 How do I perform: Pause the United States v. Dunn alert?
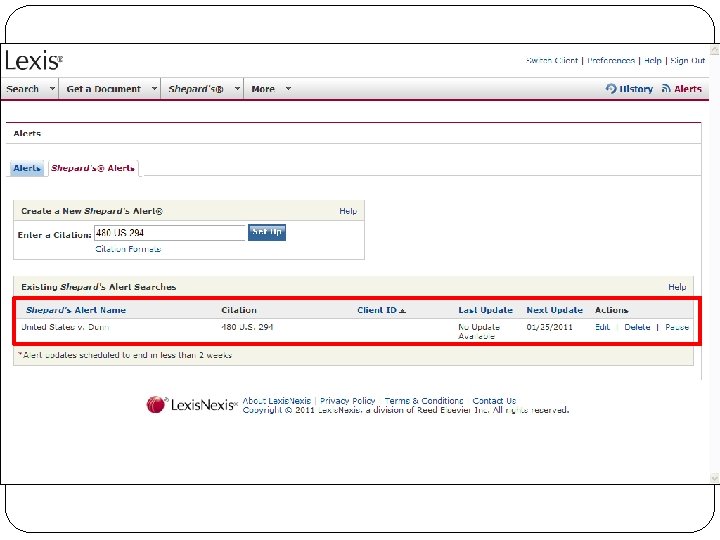(x=677, y=327)
